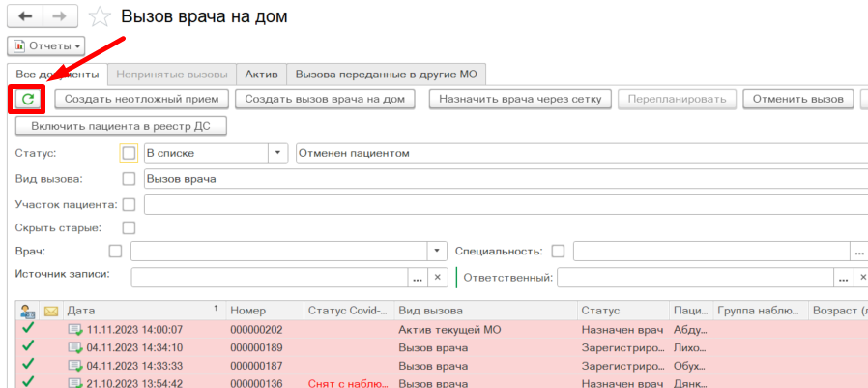This screenshot has width=868, height=388.
Task: Check the Специальность filter checkbox
Action: (x=558, y=252)
